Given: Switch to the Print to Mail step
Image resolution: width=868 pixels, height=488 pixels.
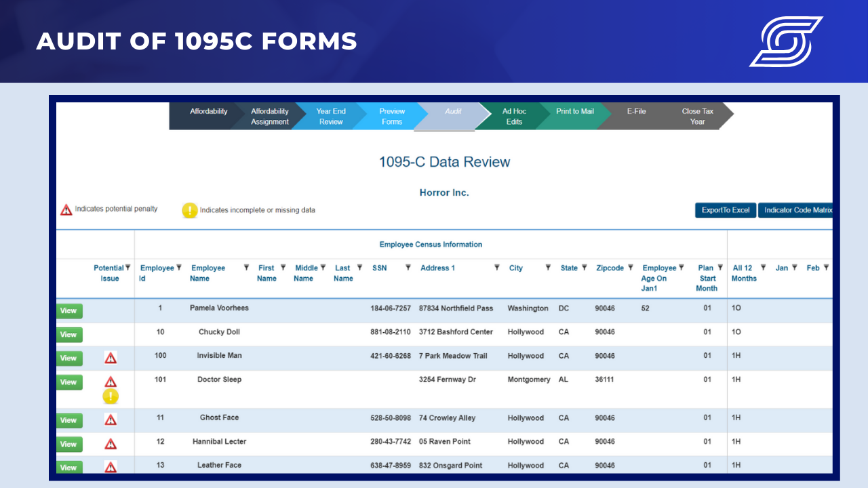Looking at the screenshot, I should tap(574, 112).
